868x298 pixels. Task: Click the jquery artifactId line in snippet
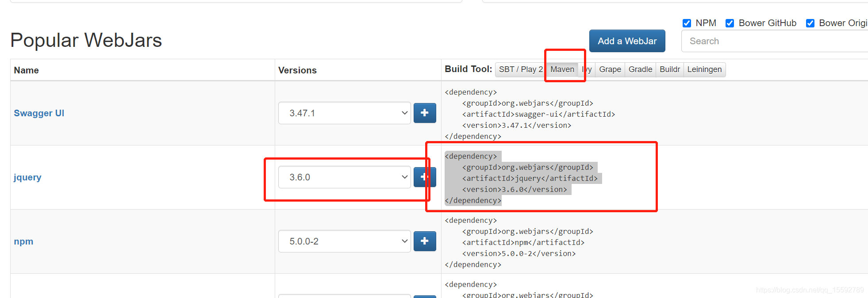point(530,178)
